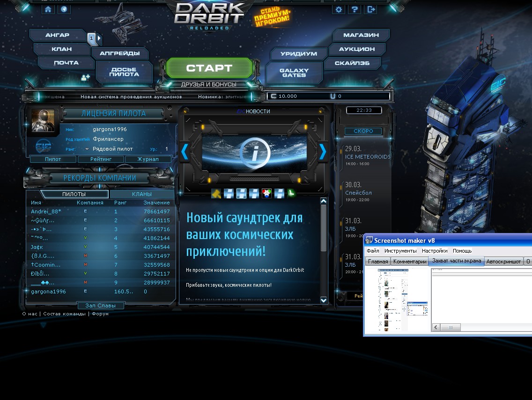This screenshot has height=400, width=532.
Task: Click the Спейсбол event entry
Action: pos(359,192)
